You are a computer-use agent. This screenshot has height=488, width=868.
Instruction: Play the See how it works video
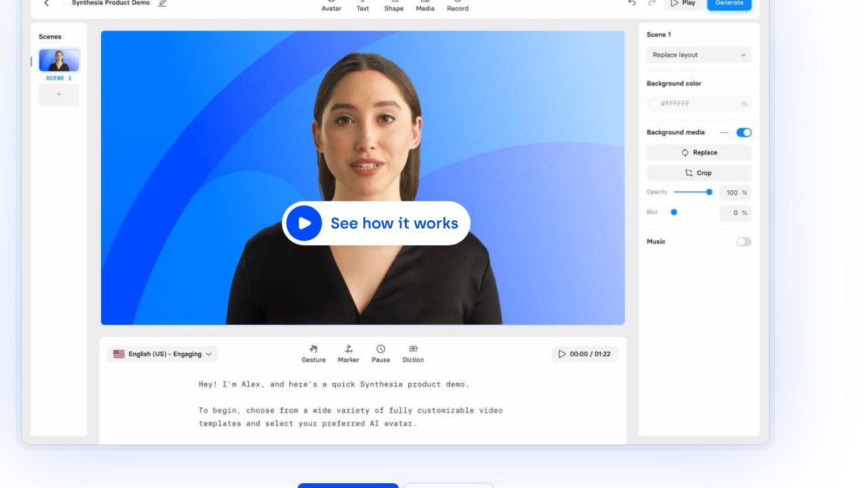tap(304, 223)
